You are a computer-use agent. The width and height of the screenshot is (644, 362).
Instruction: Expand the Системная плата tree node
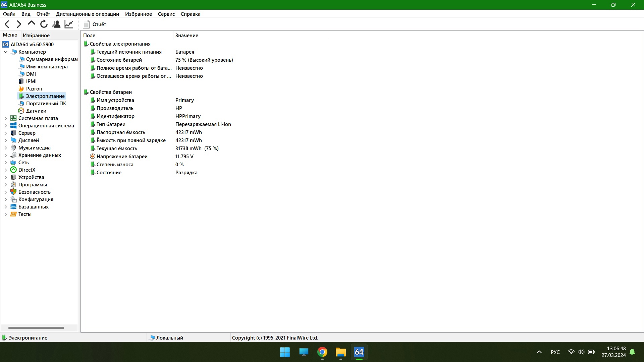pos(6,118)
